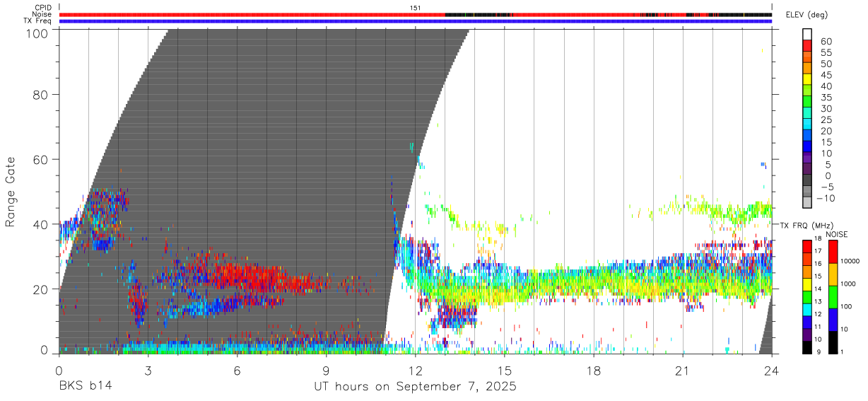Click the 13 label on TX FRQ scale
This screenshot has width=868, height=401.
coord(817,302)
